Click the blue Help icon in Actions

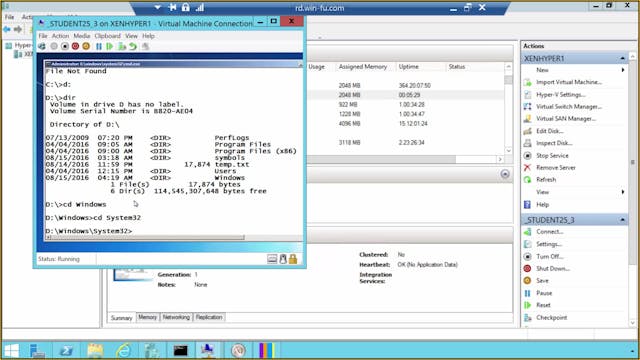[527, 204]
